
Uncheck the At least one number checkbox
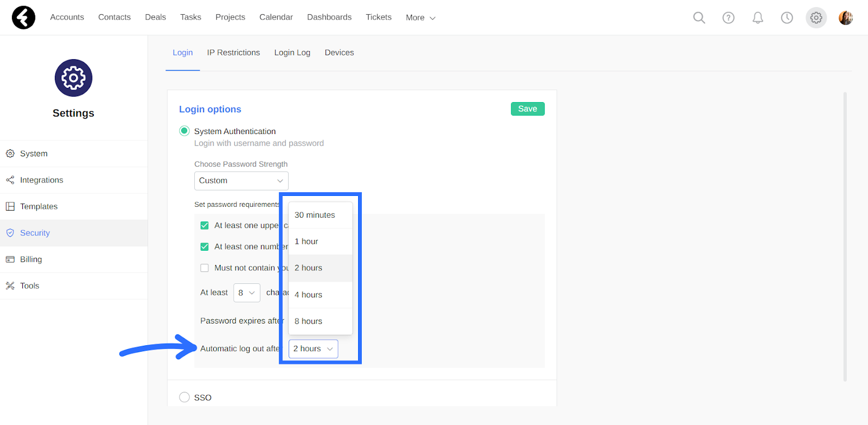(x=205, y=246)
